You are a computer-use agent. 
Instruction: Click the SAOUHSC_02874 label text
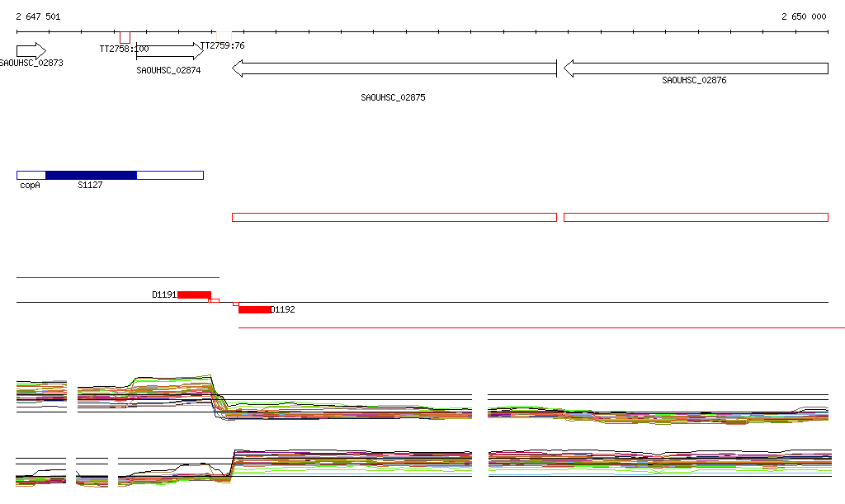click(168, 71)
